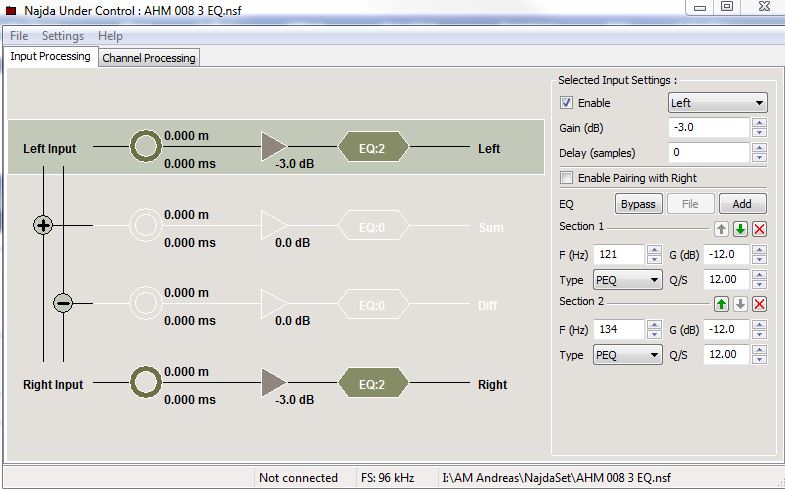785x489 pixels.
Task: Increase Section 1 Q/S with up arrow
Action: [x=759, y=275]
